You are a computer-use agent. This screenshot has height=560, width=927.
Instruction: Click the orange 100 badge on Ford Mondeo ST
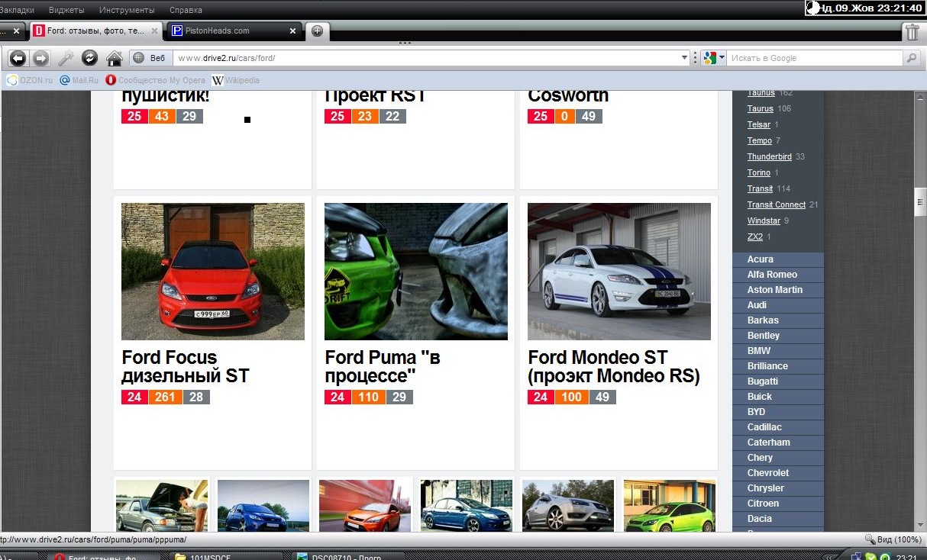(x=571, y=397)
